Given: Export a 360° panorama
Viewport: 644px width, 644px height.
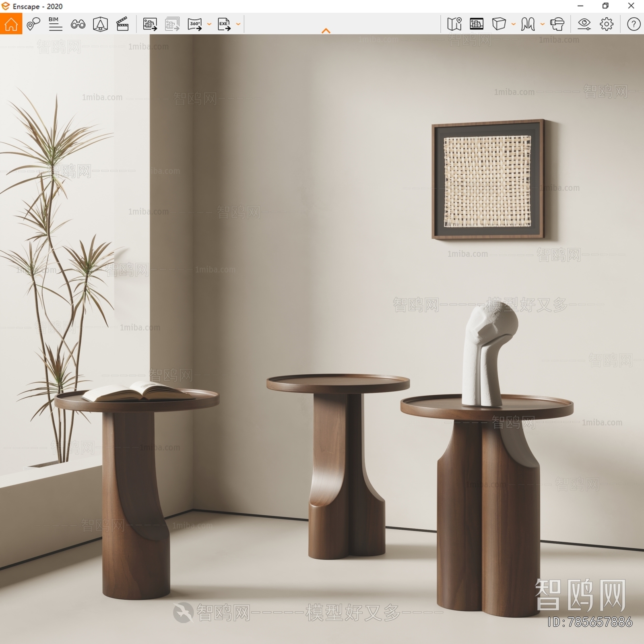Looking at the screenshot, I should (195, 25).
